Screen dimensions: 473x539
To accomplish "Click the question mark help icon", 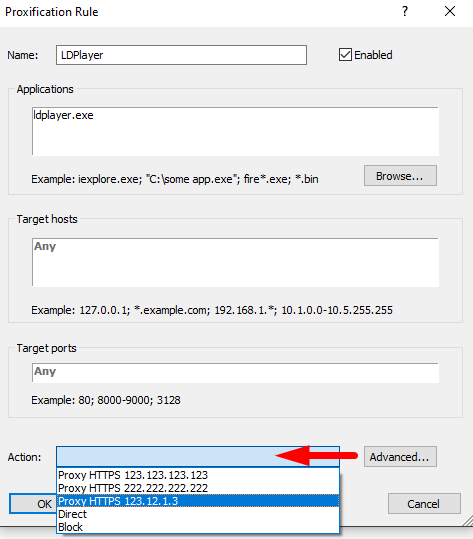I will 405,11.
